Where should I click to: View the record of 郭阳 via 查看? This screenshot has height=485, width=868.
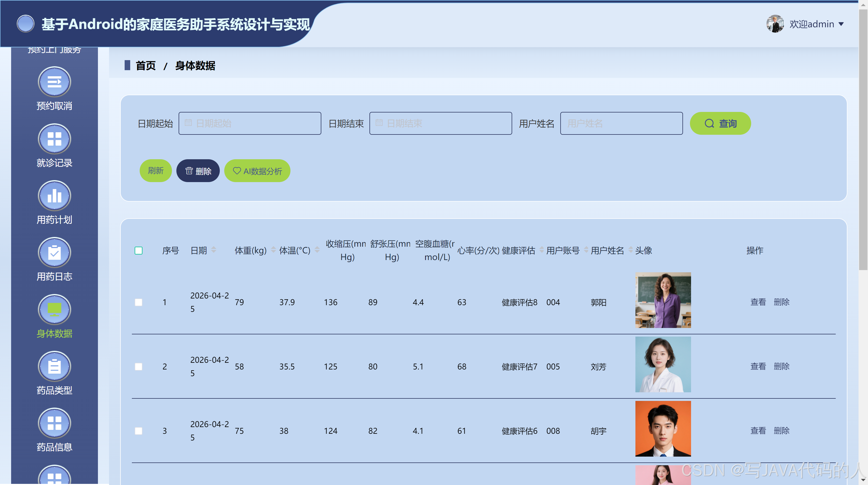click(x=758, y=302)
